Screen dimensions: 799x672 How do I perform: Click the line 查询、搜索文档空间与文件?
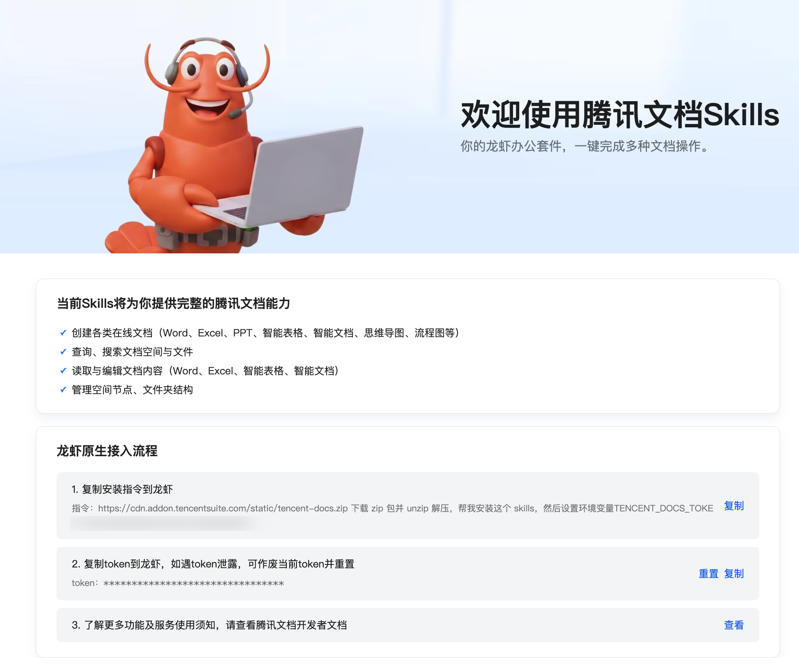(x=132, y=352)
